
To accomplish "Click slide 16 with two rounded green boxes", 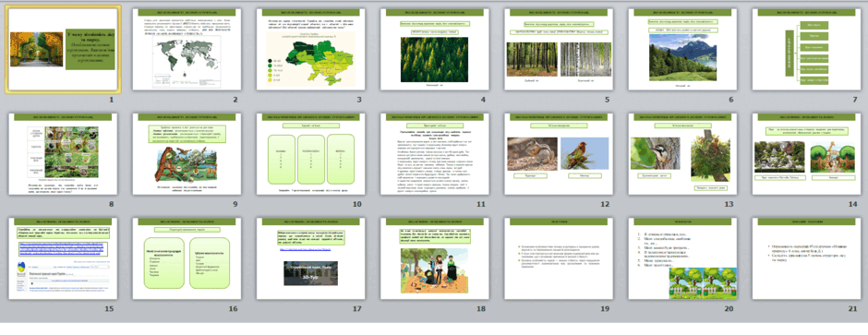I will [187, 258].
